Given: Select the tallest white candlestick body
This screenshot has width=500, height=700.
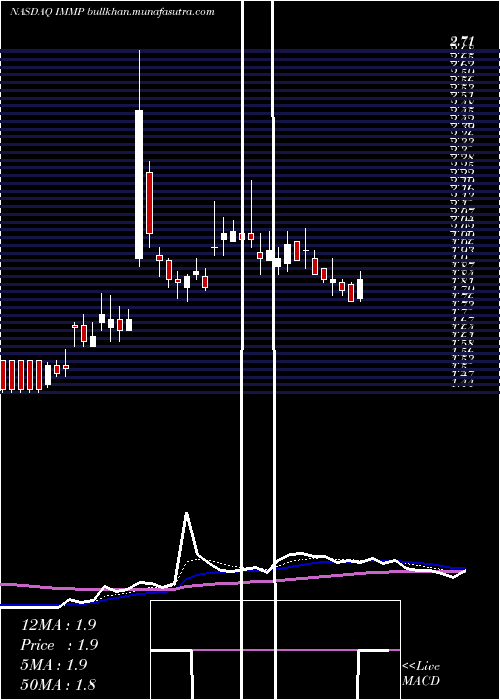Looking at the screenshot, I should [139, 184].
